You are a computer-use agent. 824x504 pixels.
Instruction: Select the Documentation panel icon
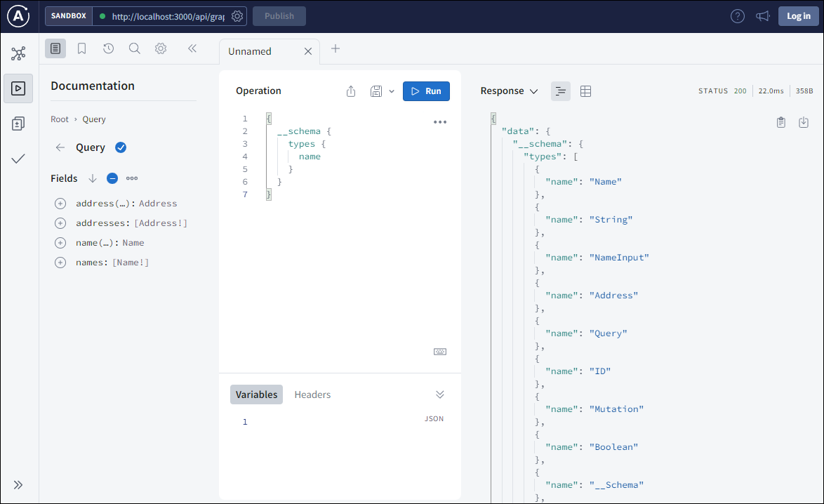[x=55, y=49]
